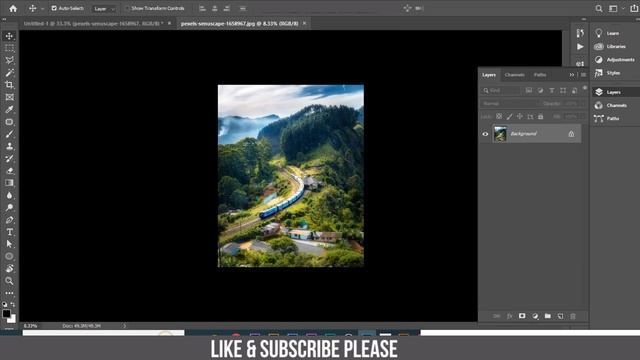Open the layer filter Kind dropdown

click(x=501, y=91)
